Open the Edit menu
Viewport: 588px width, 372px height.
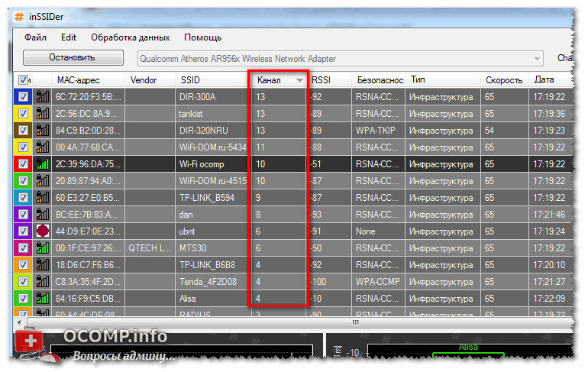[x=69, y=37]
